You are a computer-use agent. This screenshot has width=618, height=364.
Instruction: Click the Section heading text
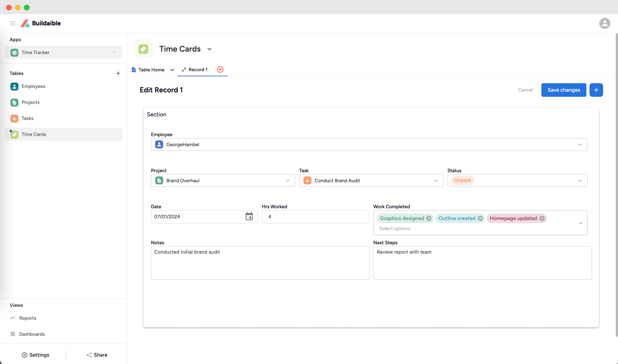pyautogui.click(x=157, y=115)
